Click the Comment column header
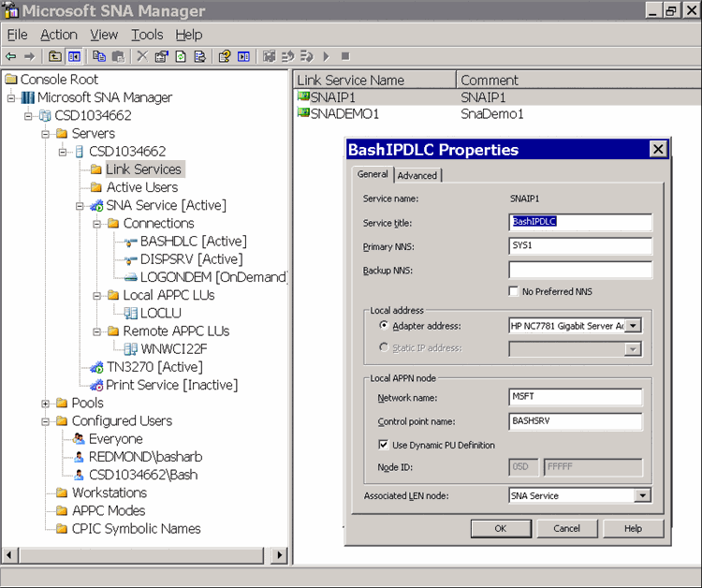Screen dimensions: 702x588 [578, 81]
